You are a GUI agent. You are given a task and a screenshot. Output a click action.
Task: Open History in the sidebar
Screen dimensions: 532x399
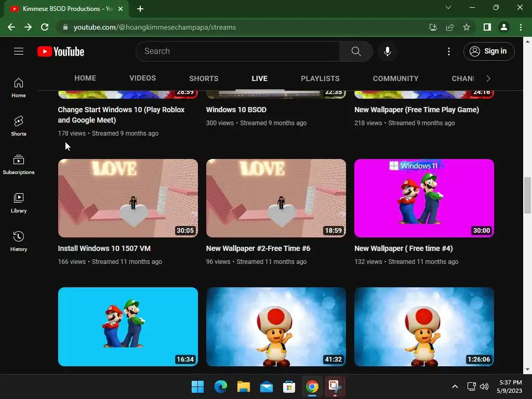click(19, 242)
